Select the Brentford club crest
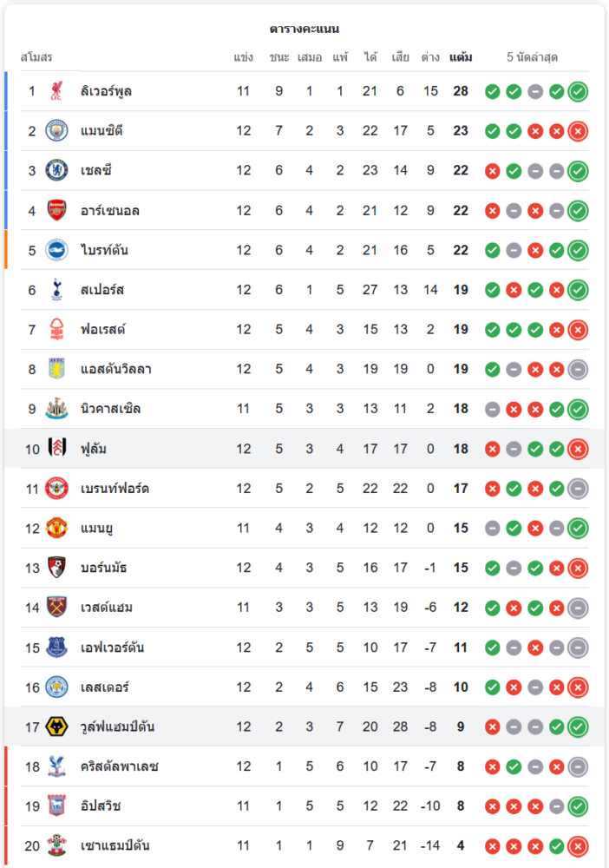Screen dimensions: 609x868 [x=56, y=489]
